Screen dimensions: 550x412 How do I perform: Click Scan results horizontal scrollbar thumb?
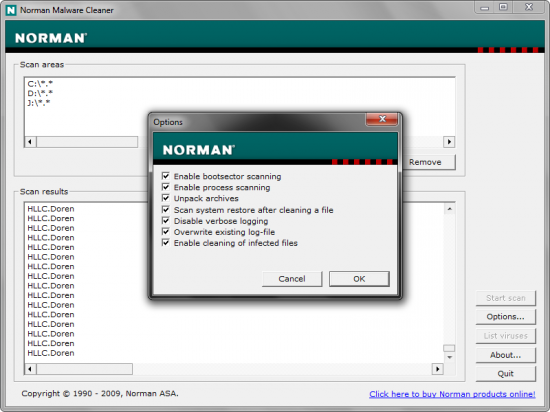click(x=85, y=369)
